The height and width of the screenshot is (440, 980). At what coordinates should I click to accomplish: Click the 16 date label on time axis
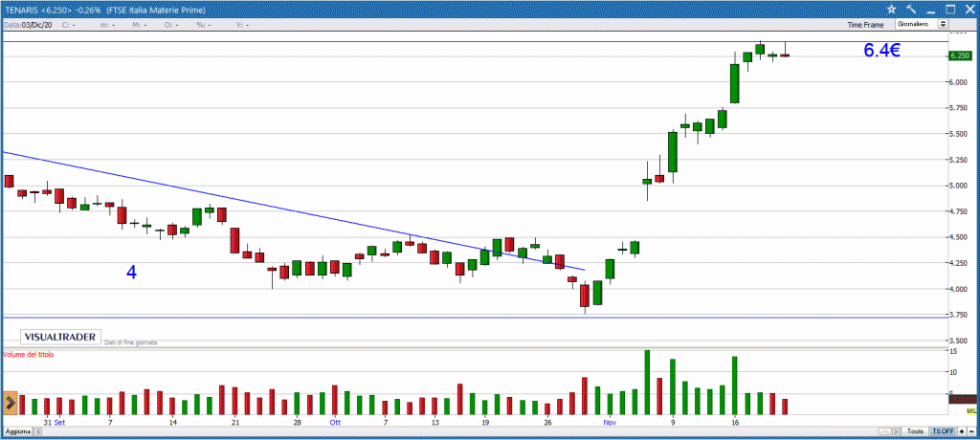(735, 421)
